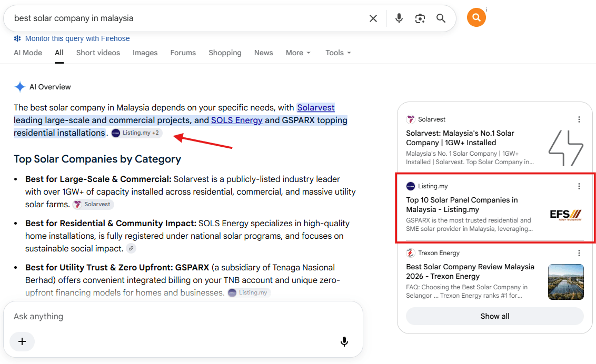Click the link chip after sustainable social impact
Screen dimensions: 596x364
pos(131,249)
